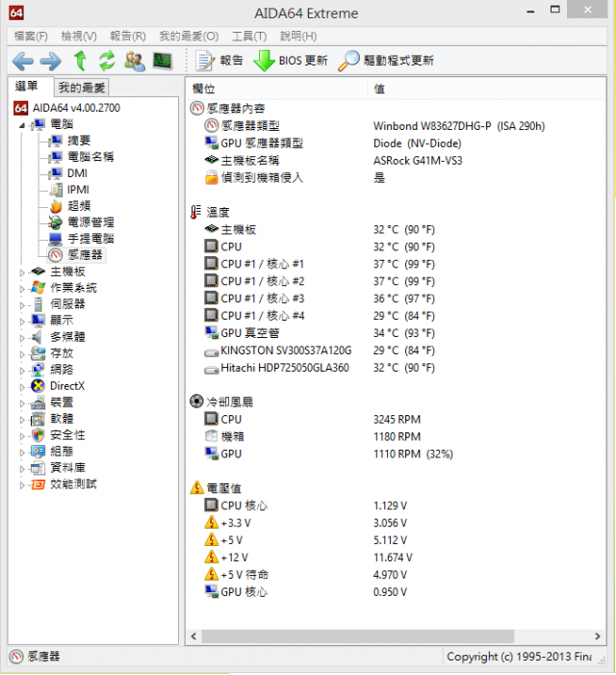This screenshot has height=675, width=616.
Task: Go back with the left arrow icon
Action: [x=23, y=61]
